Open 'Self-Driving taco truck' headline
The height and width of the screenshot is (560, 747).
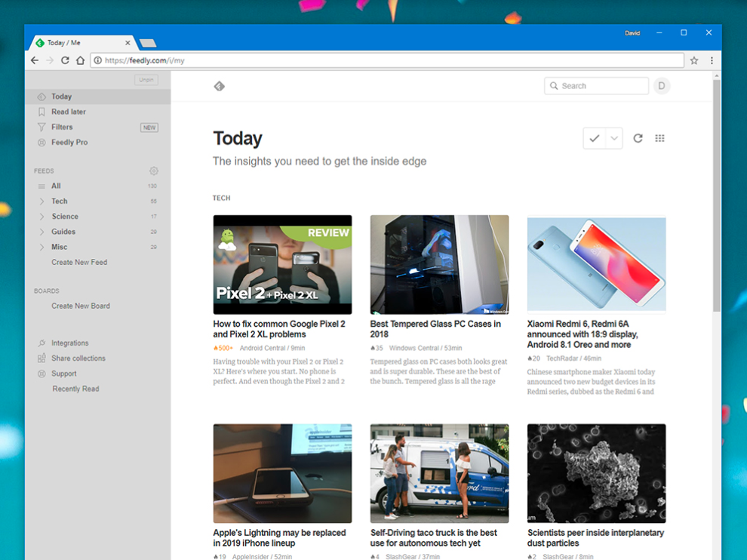click(434, 537)
